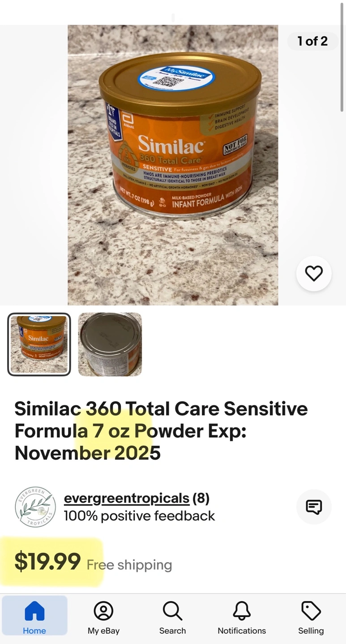This screenshot has width=346, height=644.
Task: Tap the main Similac product photo
Action: [x=173, y=165]
